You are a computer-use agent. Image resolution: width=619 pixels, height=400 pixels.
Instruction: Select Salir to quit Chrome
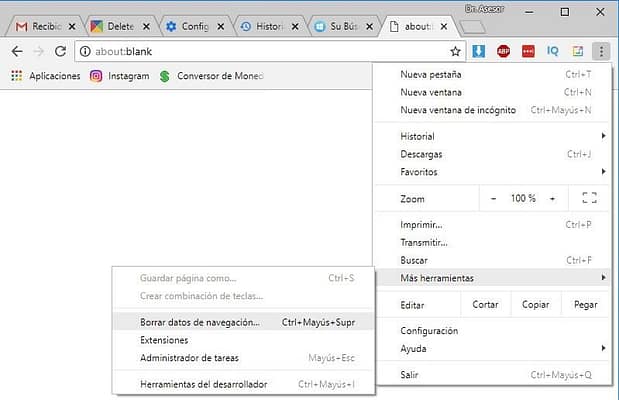coord(493,375)
